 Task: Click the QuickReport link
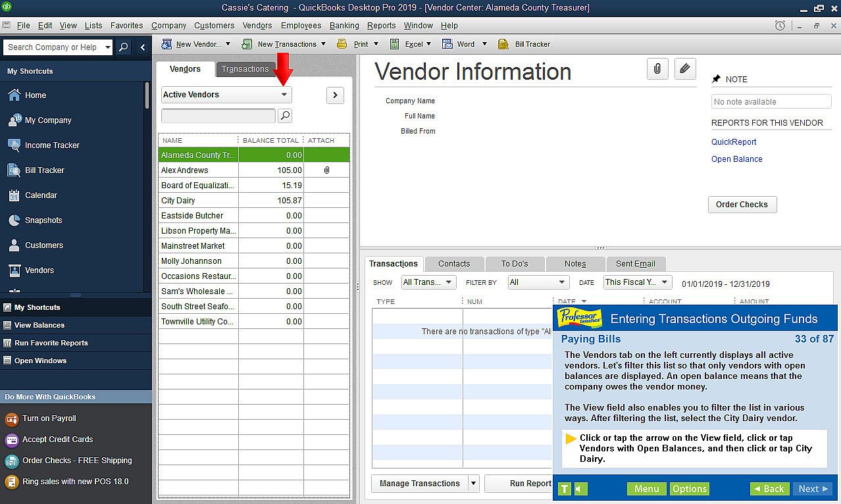734,142
